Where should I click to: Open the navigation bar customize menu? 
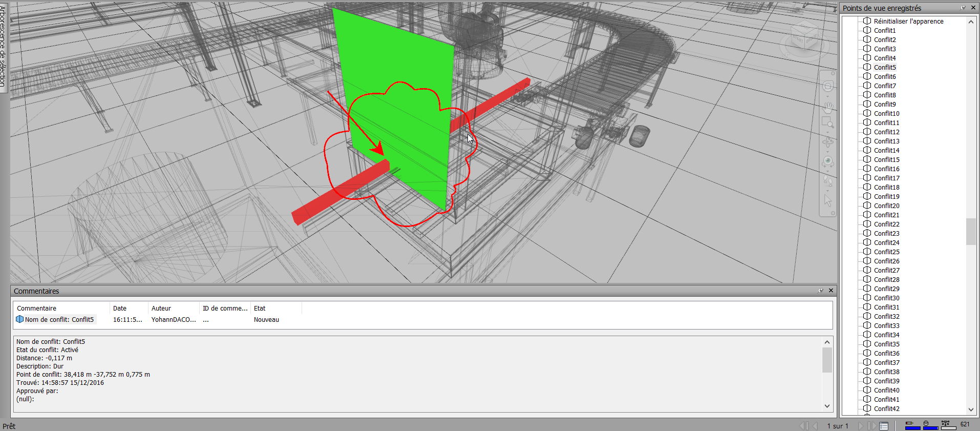(833, 213)
